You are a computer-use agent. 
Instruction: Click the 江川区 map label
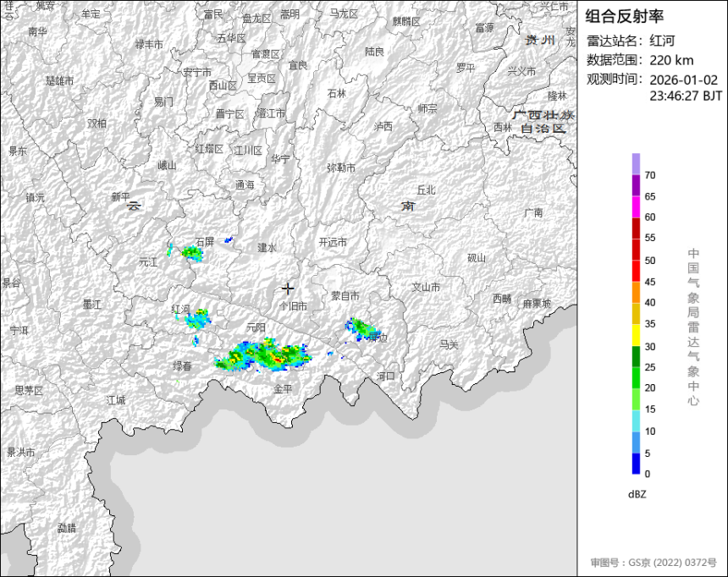[248, 151]
